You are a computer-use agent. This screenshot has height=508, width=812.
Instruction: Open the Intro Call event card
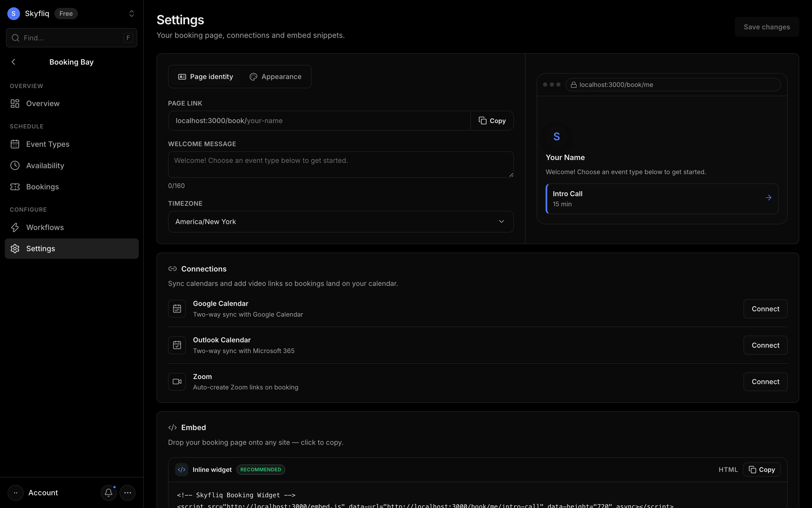[662, 199]
